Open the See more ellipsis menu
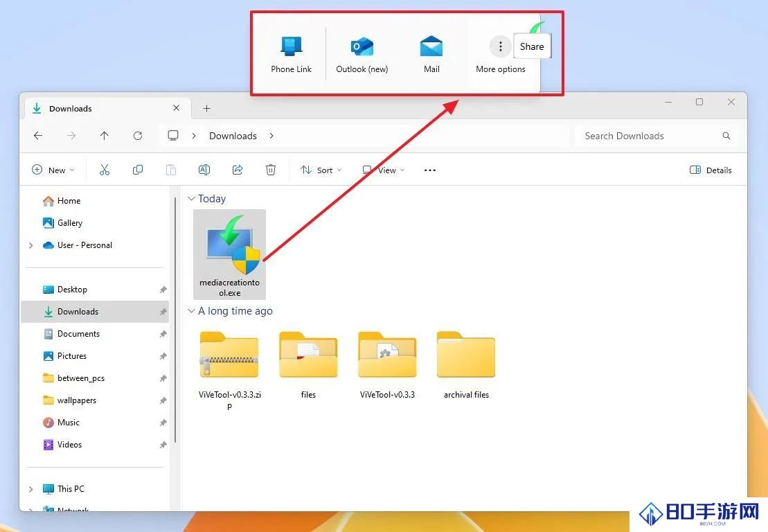 (429, 170)
